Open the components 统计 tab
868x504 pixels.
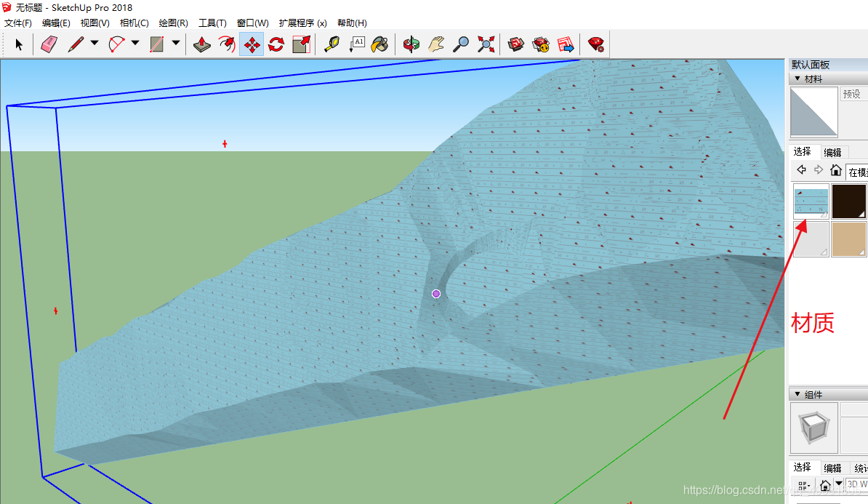[x=860, y=468]
